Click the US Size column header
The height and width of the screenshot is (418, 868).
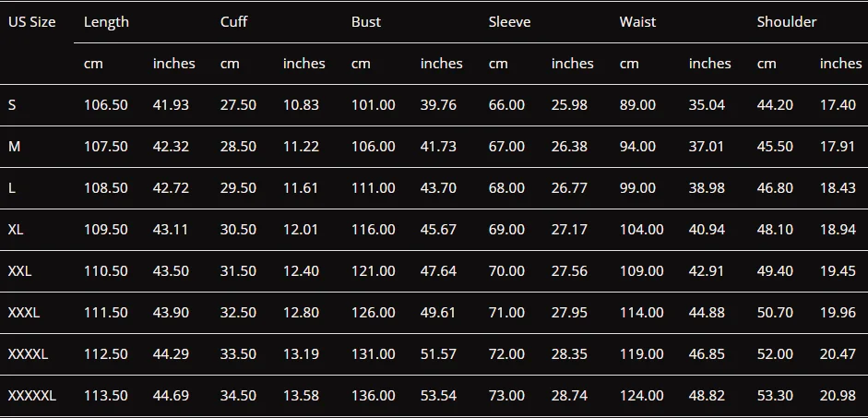(x=31, y=22)
